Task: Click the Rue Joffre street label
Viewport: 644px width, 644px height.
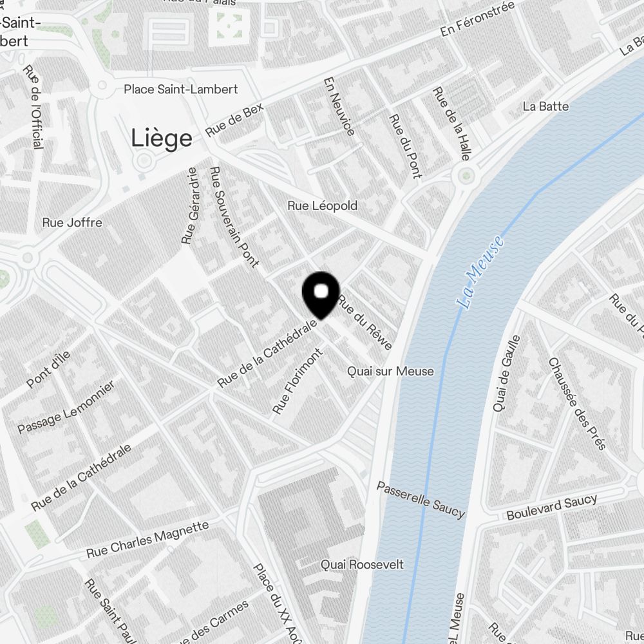Action: 72,223
